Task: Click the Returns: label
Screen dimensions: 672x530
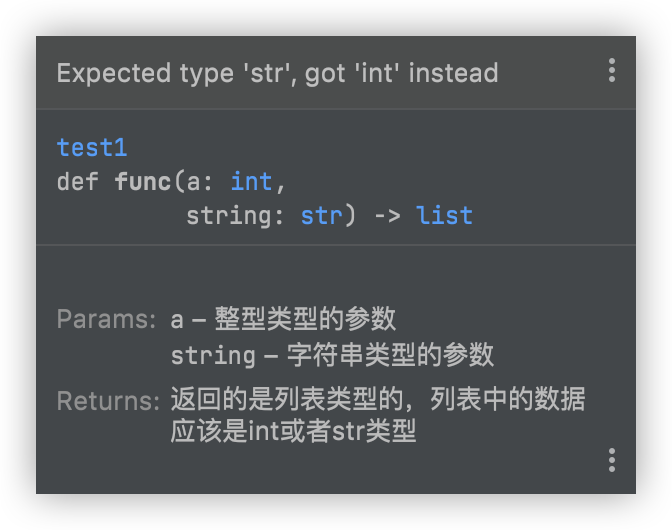Action: click(108, 401)
